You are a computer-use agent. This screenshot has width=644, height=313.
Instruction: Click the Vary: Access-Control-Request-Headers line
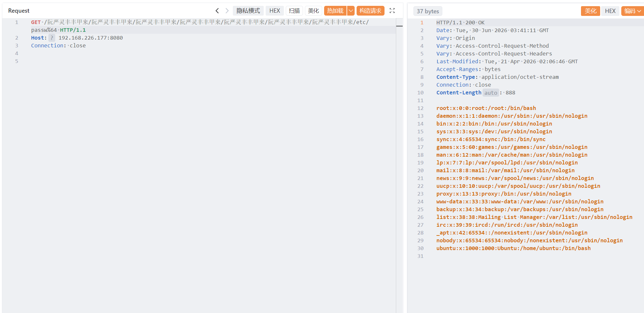494,54
